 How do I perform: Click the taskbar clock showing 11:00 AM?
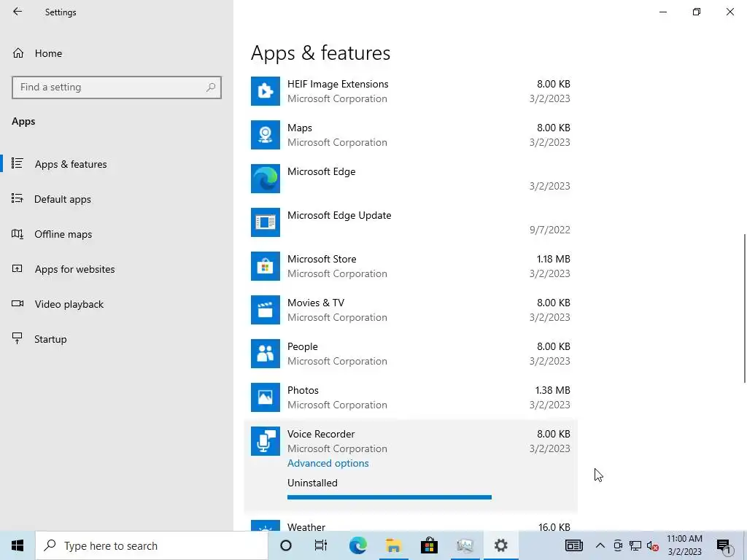point(684,545)
